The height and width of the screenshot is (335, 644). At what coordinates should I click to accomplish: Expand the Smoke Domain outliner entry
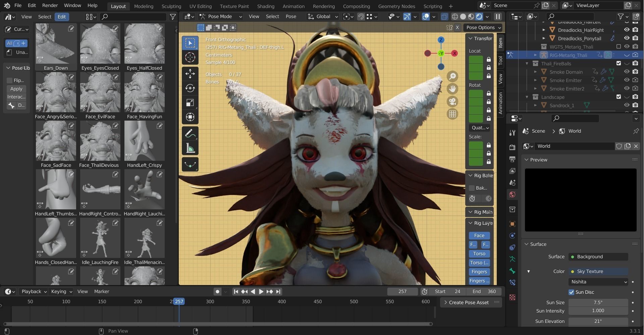pos(536,72)
